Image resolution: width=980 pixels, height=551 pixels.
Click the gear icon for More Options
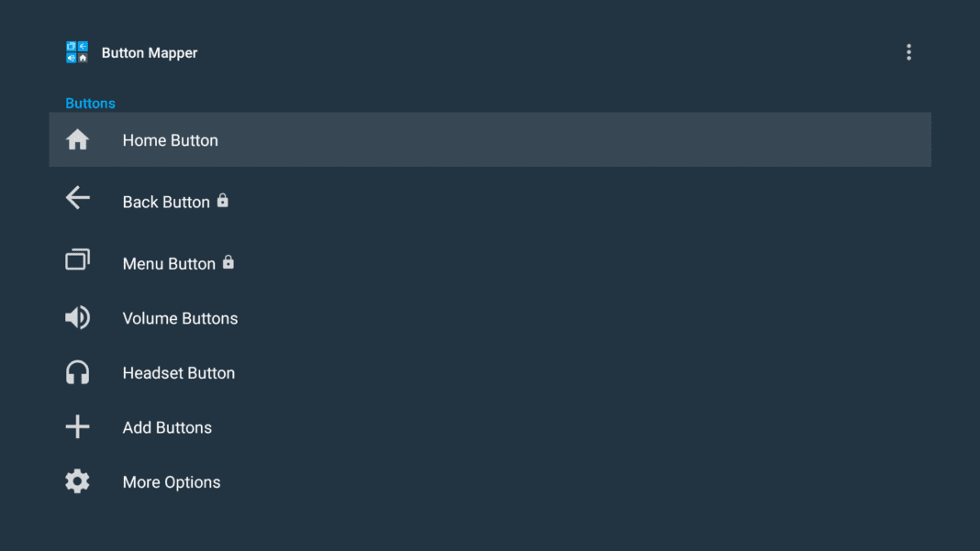pyautogui.click(x=78, y=481)
